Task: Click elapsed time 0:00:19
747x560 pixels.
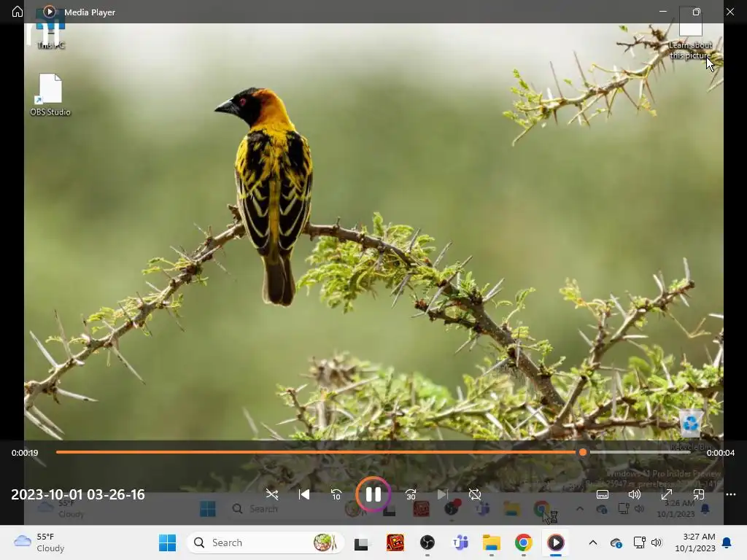Action: (x=25, y=453)
